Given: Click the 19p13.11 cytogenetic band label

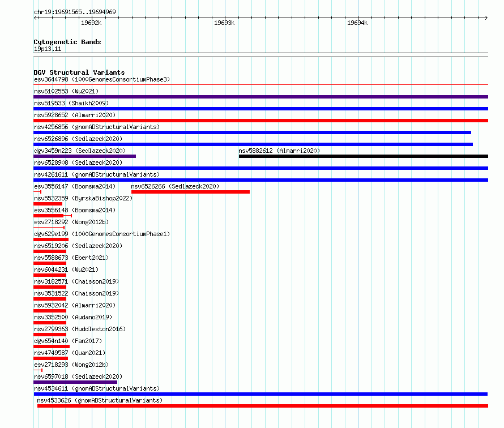Looking at the screenshot, I should (48, 49).
